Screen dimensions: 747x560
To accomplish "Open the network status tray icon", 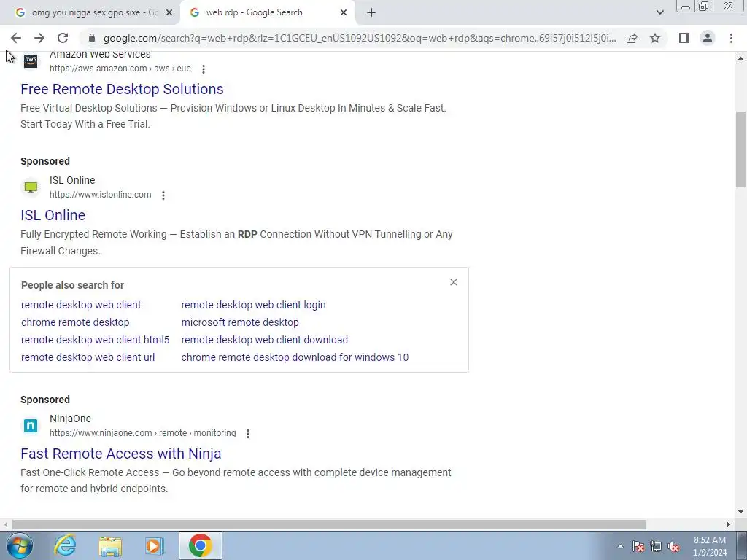I will (x=656, y=546).
